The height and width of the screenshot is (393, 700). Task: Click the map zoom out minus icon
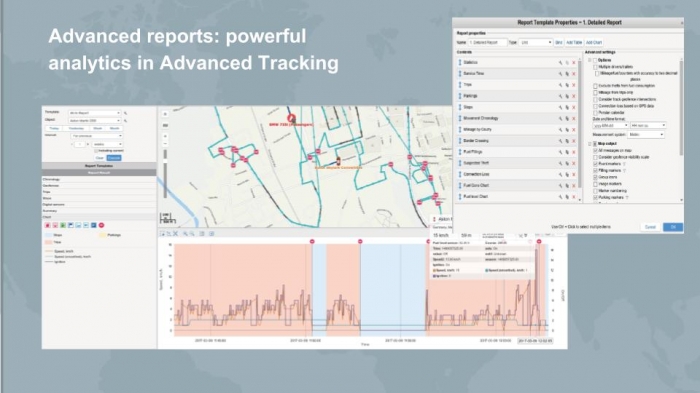[165, 144]
